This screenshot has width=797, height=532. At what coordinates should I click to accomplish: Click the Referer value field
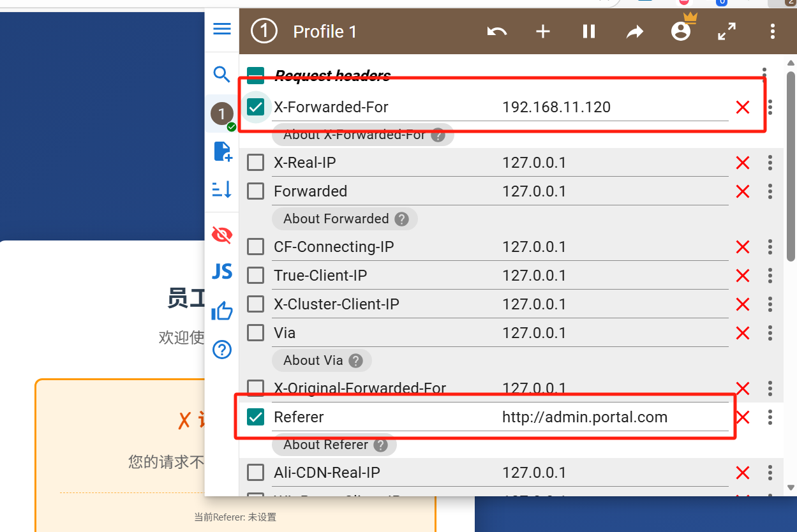point(615,417)
